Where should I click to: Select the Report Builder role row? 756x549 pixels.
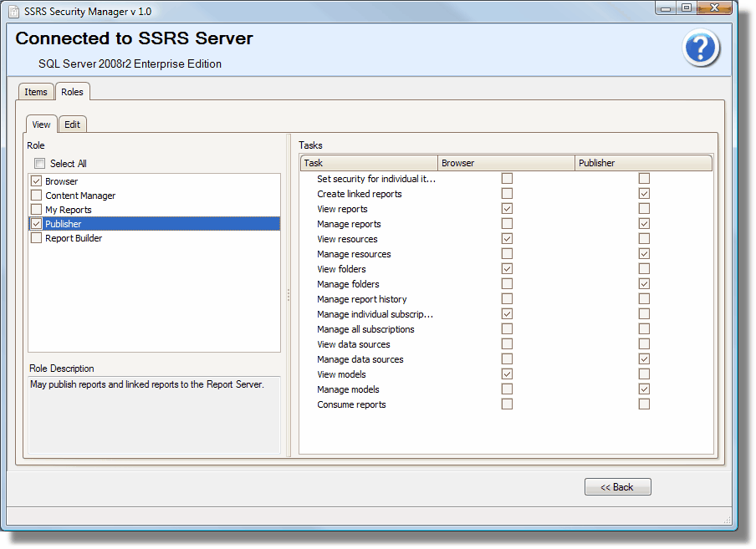click(154, 238)
